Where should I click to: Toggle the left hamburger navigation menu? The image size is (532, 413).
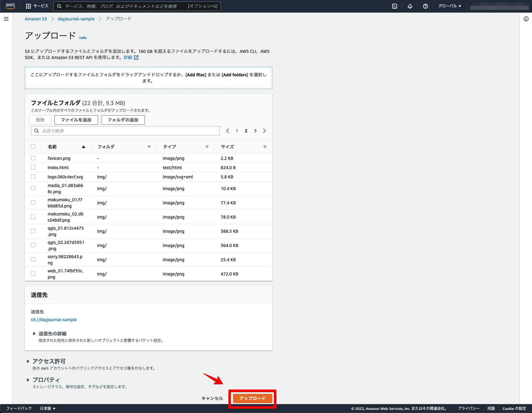[x=6, y=19]
